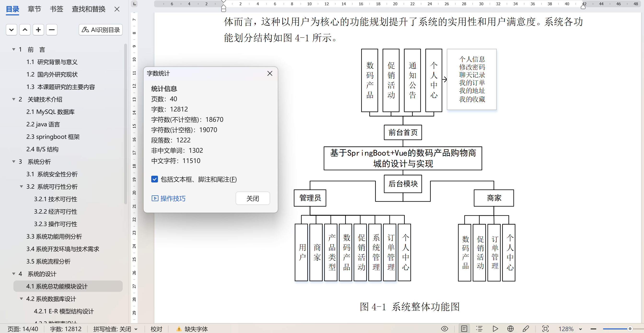
Task: Switch to outline view icon
Action: pos(479,329)
